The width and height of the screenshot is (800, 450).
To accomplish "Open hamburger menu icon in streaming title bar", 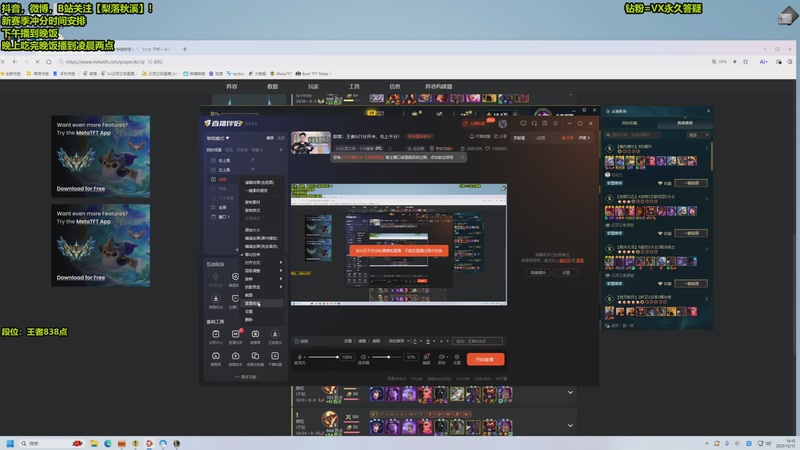I will pyautogui.click(x=556, y=123).
